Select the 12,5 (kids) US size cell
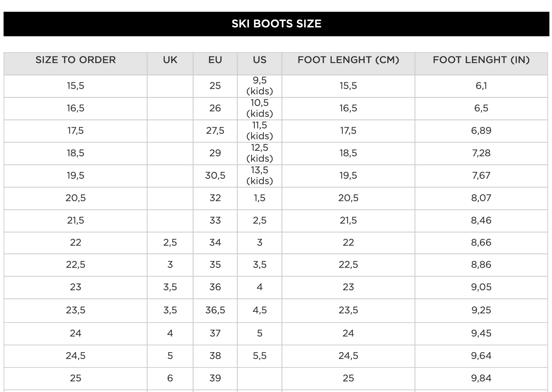 (x=260, y=153)
